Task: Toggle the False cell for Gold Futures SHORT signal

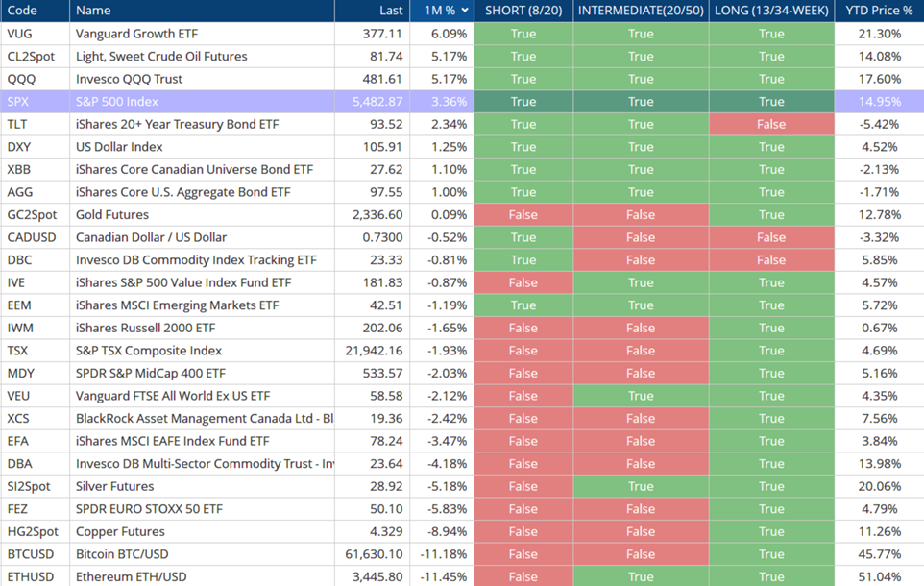Action: coord(523,214)
